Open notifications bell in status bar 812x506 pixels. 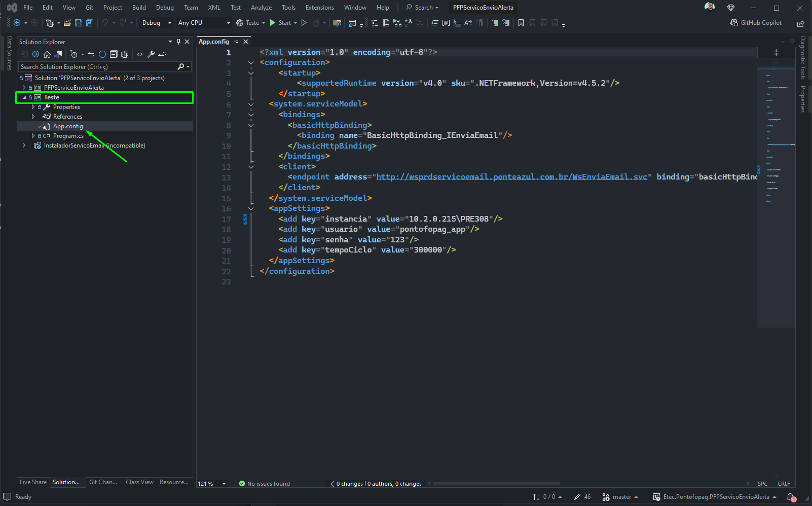point(791,497)
